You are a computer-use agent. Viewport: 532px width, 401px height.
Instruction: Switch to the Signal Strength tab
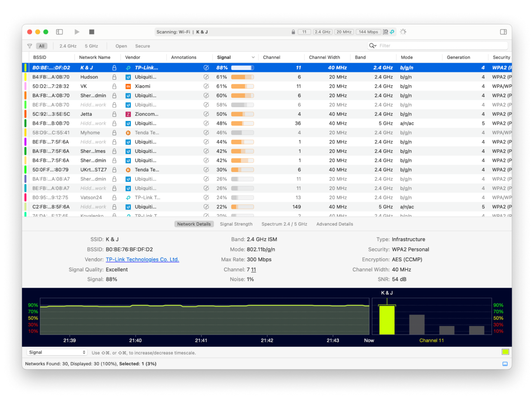(x=236, y=224)
